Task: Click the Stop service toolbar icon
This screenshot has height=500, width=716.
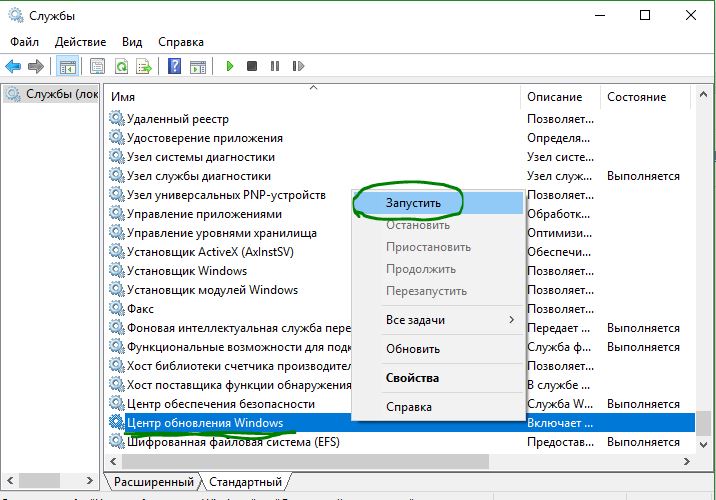Action: [x=252, y=66]
